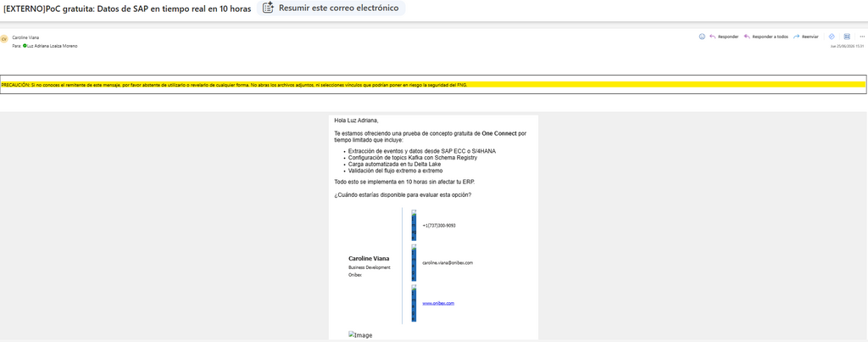Open the immersive reader icon
This screenshot has width=868, height=342.
click(847, 36)
